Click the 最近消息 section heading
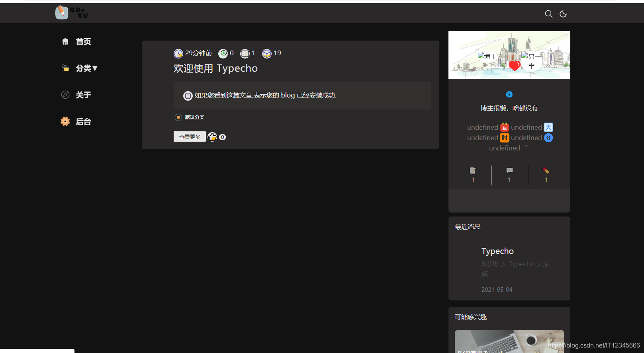The width and height of the screenshot is (644, 353). pos(468,227)
